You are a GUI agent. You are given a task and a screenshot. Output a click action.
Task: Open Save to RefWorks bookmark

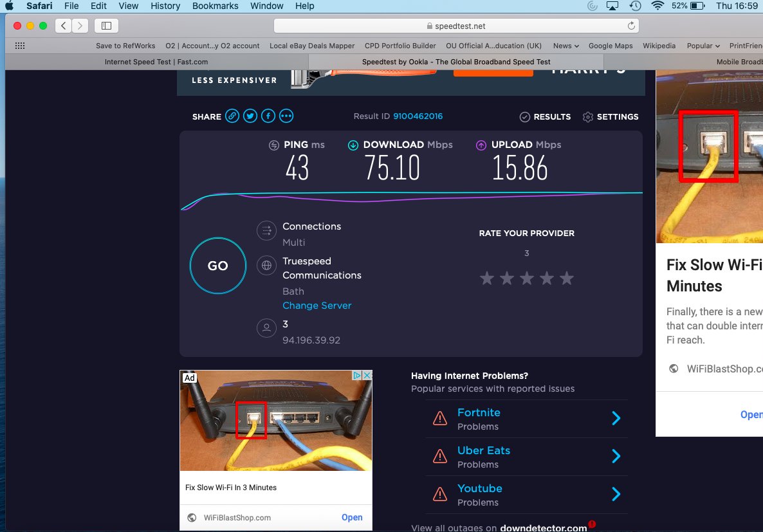click(x=125, y=46)
